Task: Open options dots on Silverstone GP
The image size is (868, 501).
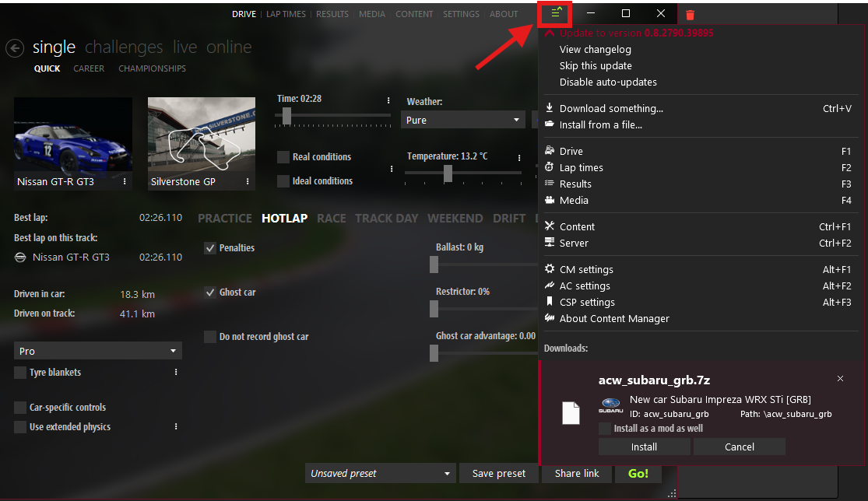Action: [x=248, y=181]
